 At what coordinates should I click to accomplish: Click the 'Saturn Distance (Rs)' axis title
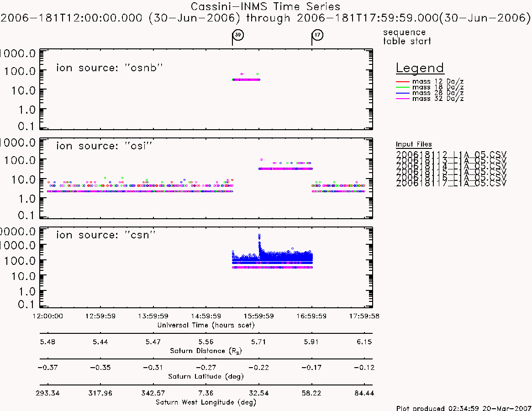click(205, 351)
